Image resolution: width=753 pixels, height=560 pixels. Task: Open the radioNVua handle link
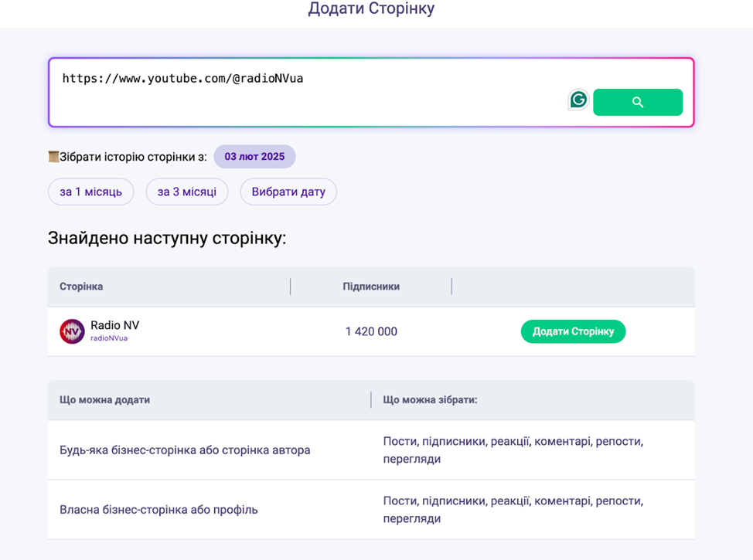click(109, 338)
